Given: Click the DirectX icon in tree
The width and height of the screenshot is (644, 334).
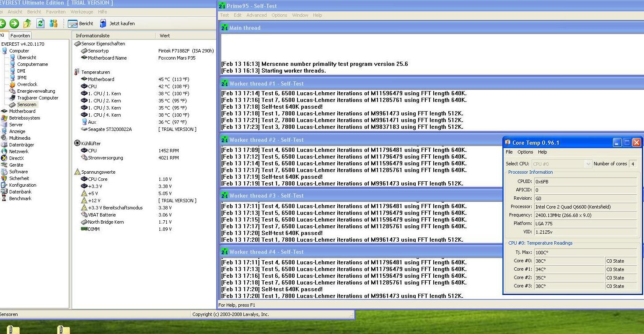Looking at the screenshot, I should pyautogui.click(x=4, y=158).
